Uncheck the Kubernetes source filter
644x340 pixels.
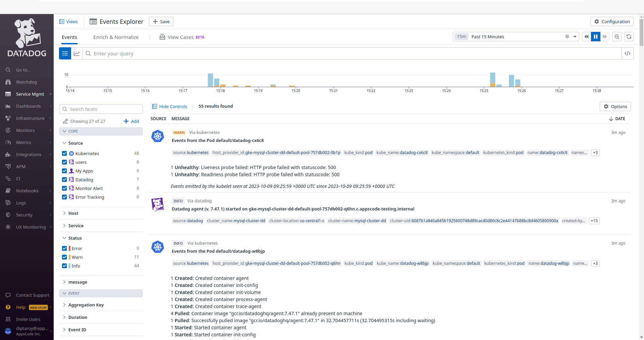[x=64, y=153]
